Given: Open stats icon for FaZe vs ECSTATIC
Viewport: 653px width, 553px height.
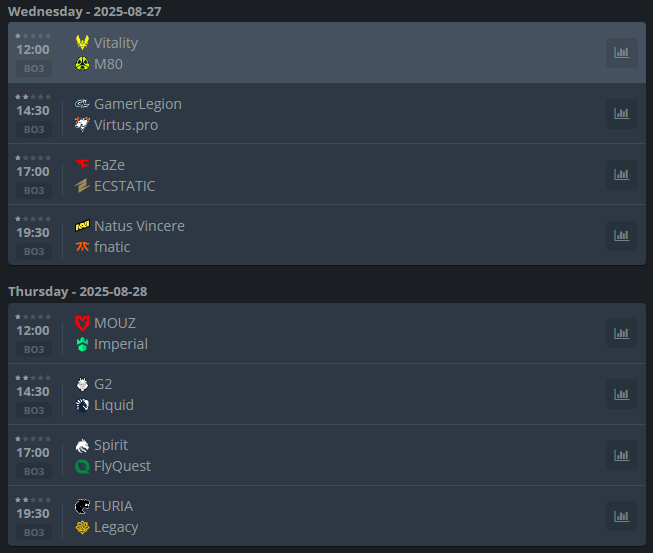Looking at the screenshot, I should [x=621, y=175].
